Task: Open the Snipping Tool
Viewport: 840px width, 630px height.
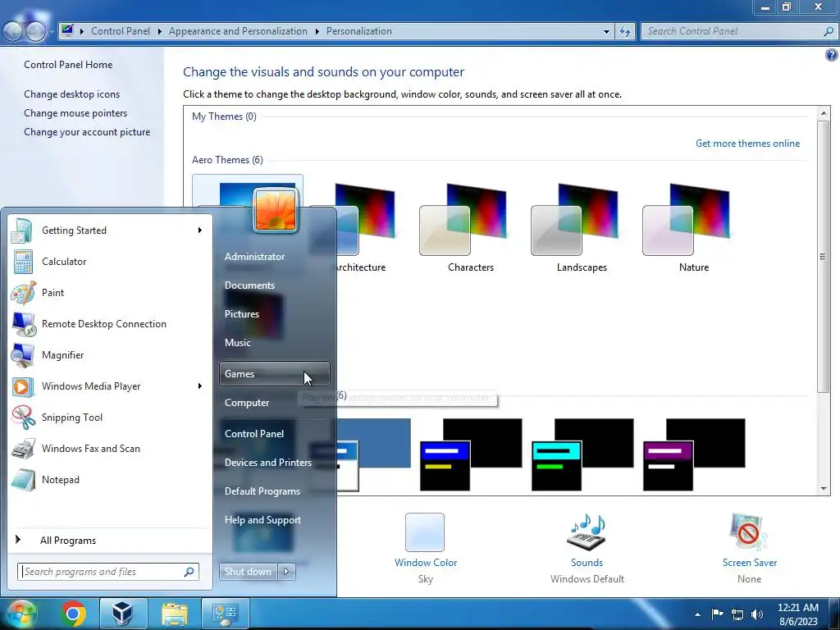Action: (110, 418)
